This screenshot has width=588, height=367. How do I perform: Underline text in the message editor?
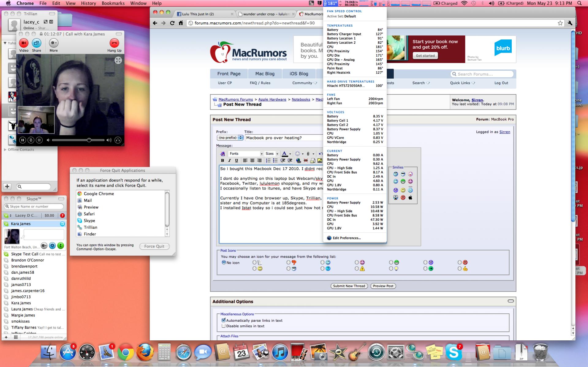point(236,160)
